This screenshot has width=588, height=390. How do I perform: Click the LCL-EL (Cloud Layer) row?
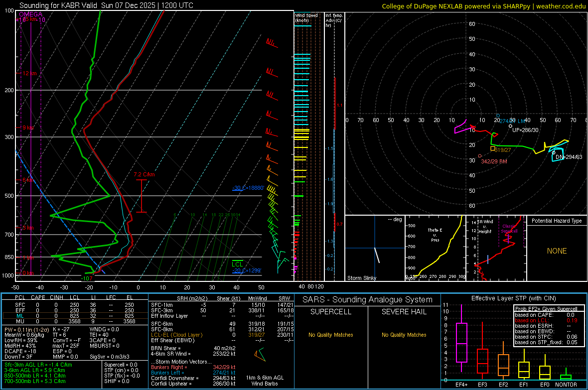click(x=222, y=335)
